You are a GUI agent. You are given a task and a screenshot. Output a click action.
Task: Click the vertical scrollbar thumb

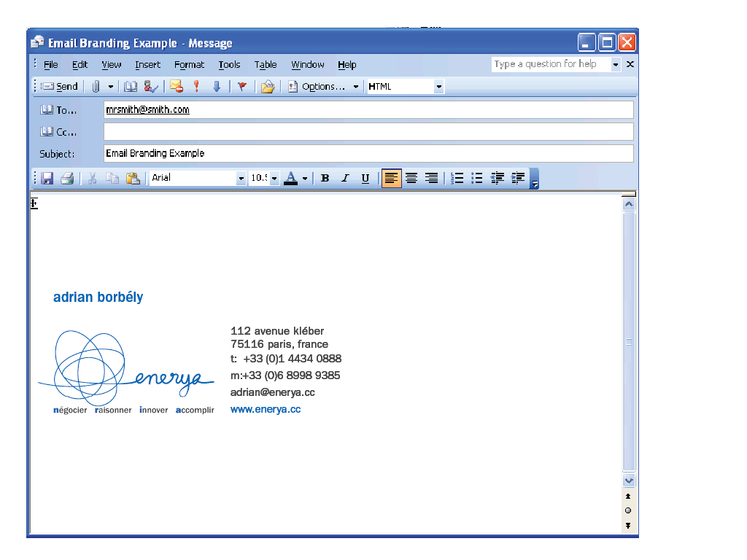coord(629,341)
